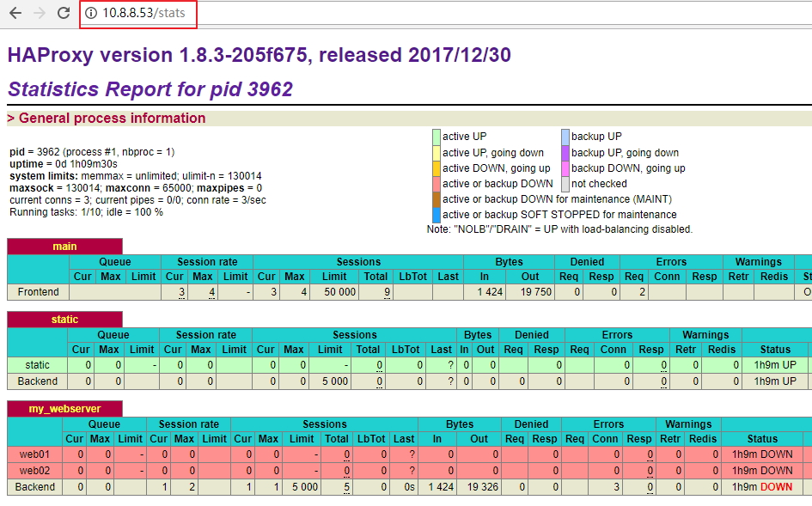Click the NOLB/DRAIN note text
Image resolution: width=812 pixels, height=506 pixels.
(559, 229)
